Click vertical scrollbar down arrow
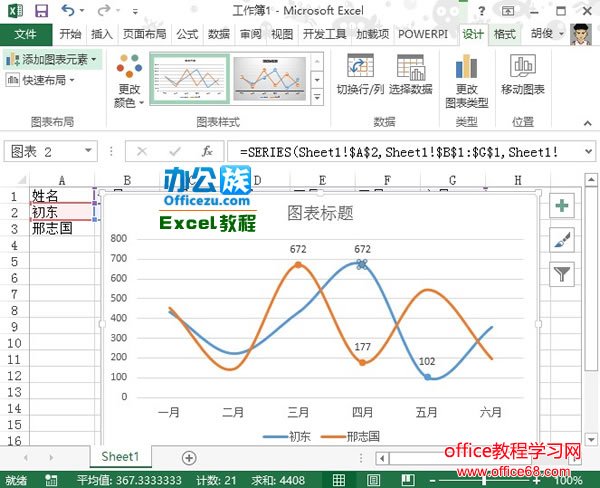Screen dimensions: 600x488 pos(591,439)
